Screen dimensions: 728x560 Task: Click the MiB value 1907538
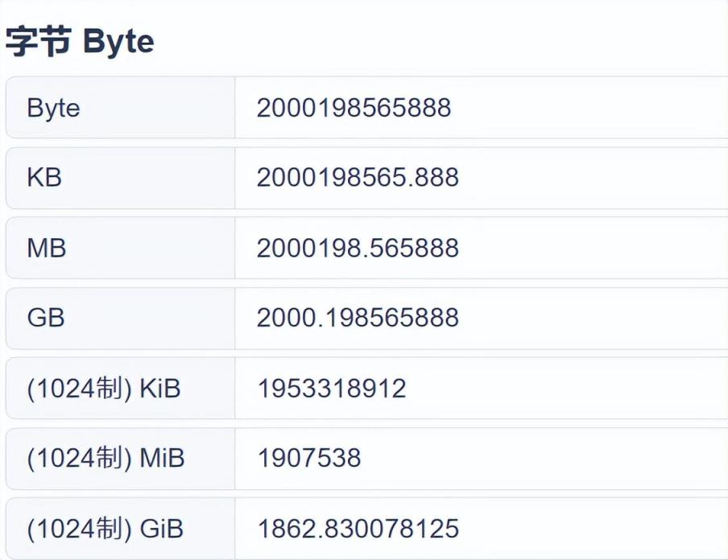tap(309, 459)
